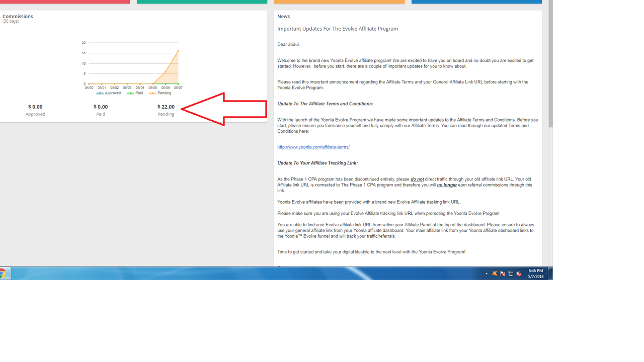Click the 04/30 x-axis date label

tap(89, 87)
